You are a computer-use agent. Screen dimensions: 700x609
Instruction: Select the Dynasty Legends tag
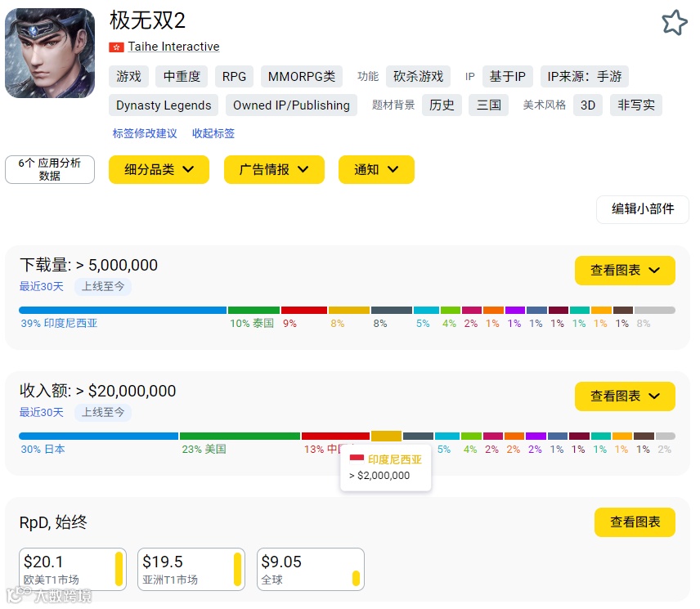click(x=164, y=105)
